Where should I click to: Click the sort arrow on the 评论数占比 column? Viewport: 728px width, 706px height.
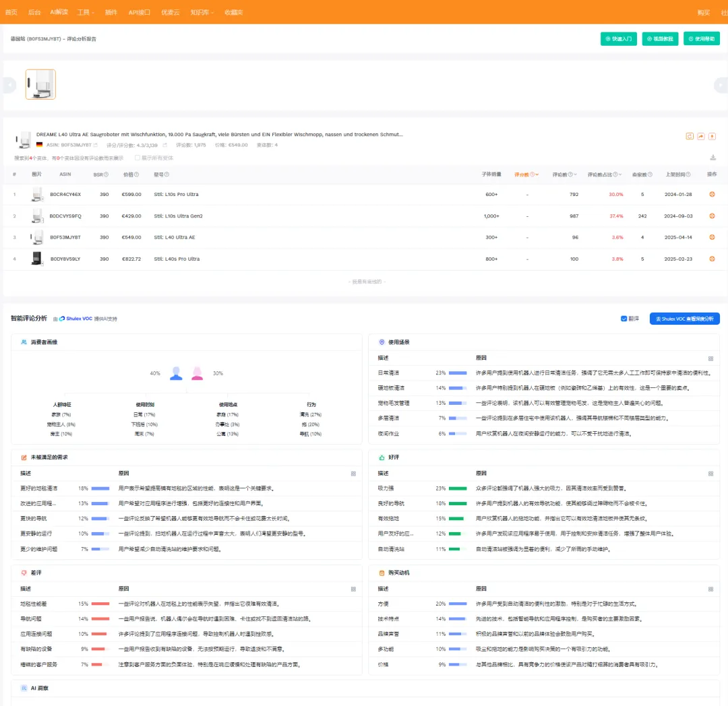coord(620,174)
